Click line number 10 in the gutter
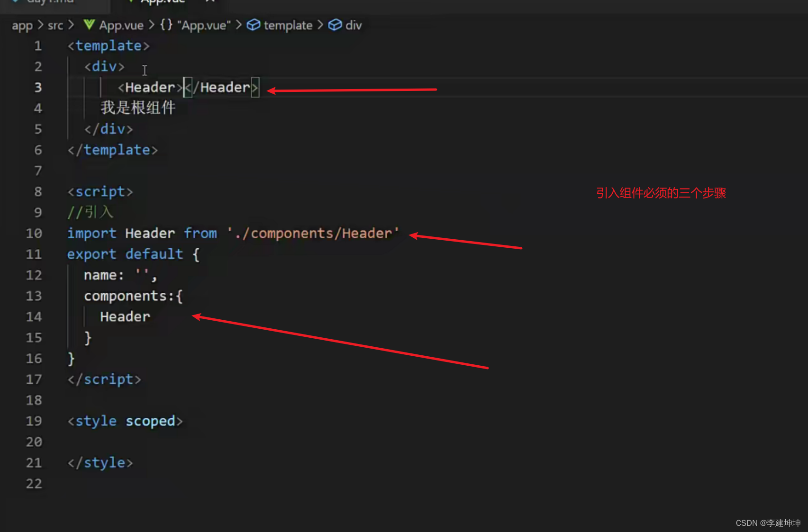The height and width of the screenshot is (532, 808). (34, 233)
